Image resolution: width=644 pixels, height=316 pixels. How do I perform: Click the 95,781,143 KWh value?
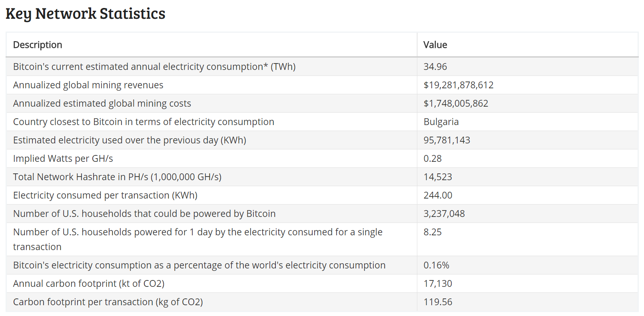tap(447, 140)
